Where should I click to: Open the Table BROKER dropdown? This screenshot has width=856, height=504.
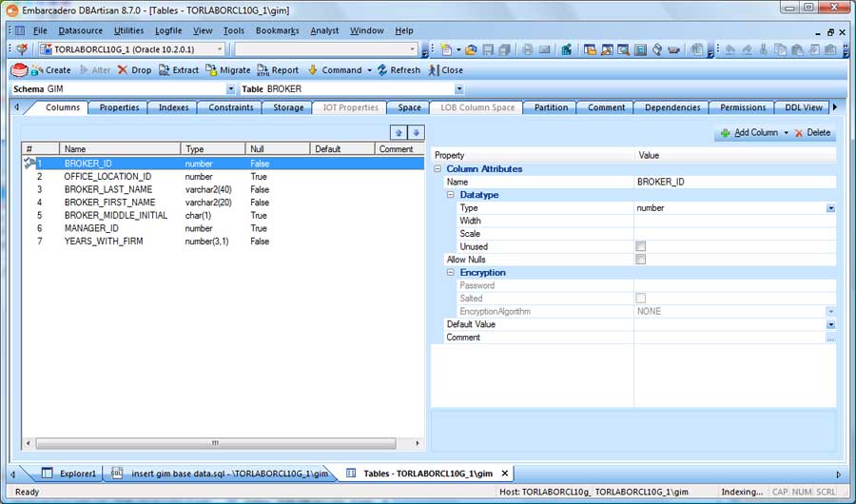[x=459, y=89]
